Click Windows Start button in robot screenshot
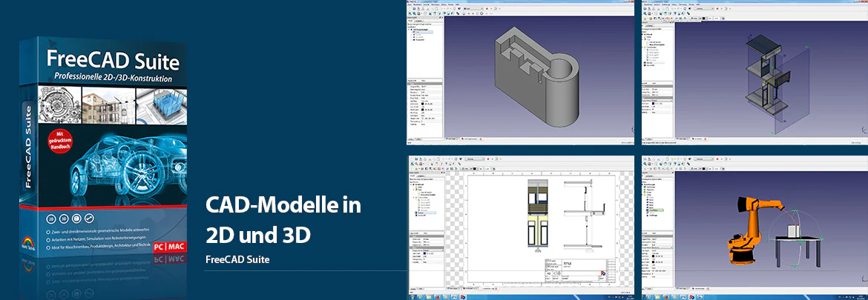The image size is (868, 300). 643,297
